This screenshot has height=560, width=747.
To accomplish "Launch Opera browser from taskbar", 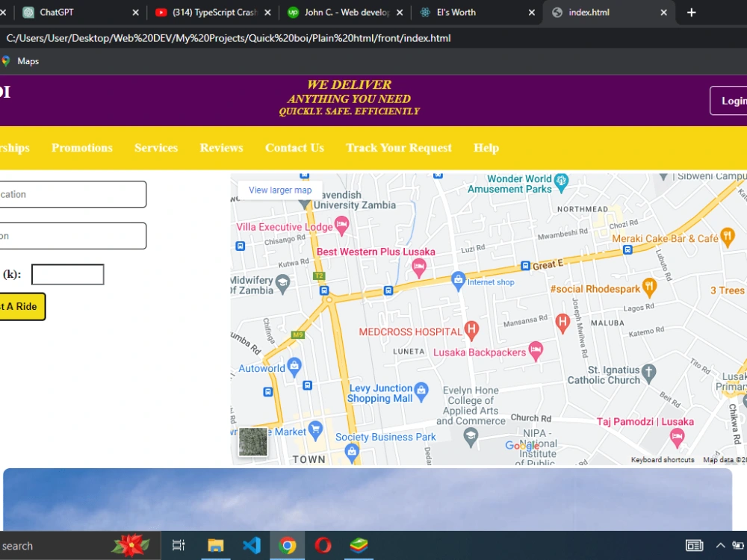I will pos(323,546).
